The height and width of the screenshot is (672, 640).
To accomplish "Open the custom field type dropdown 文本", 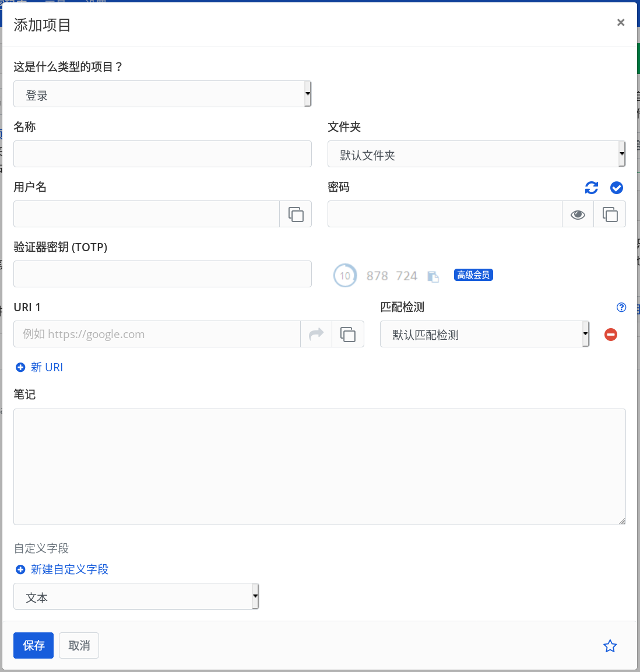I will pyautogui.click(x=136, y=597).
